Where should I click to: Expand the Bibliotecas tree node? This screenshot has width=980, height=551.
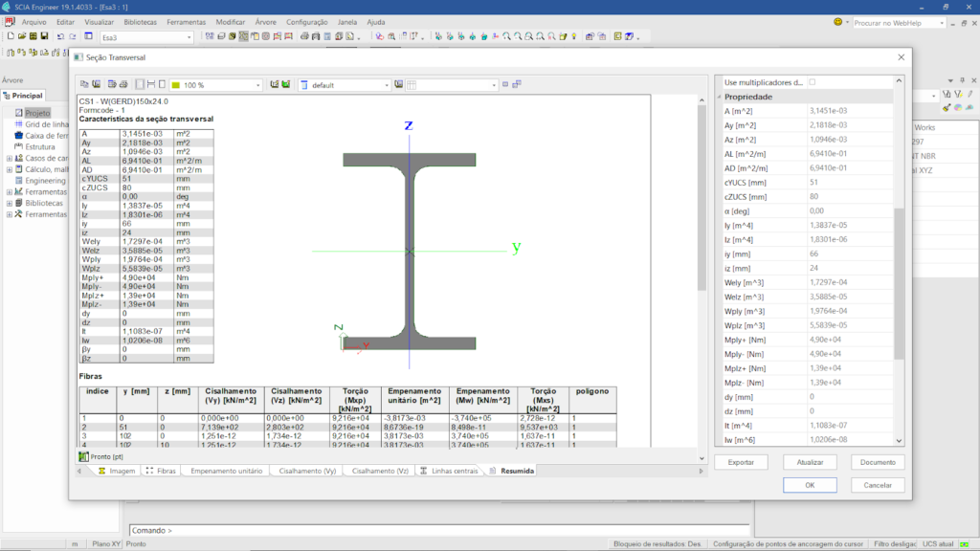[9, 203]
